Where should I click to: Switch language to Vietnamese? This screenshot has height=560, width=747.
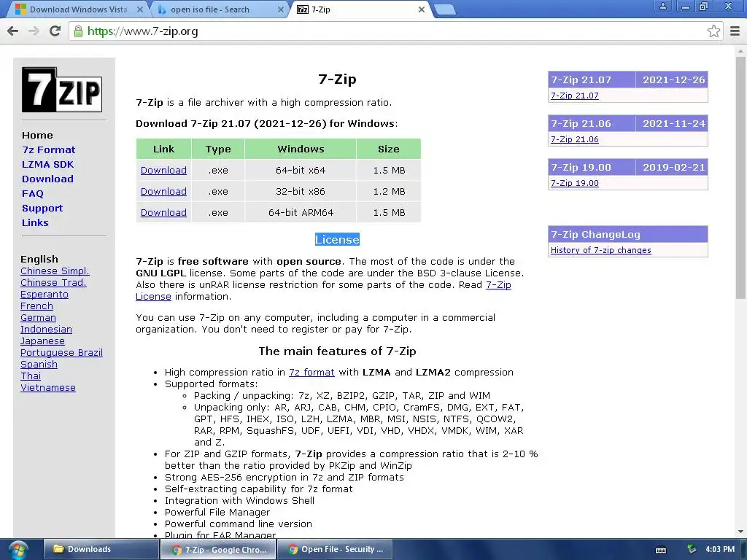pos(48,388)
